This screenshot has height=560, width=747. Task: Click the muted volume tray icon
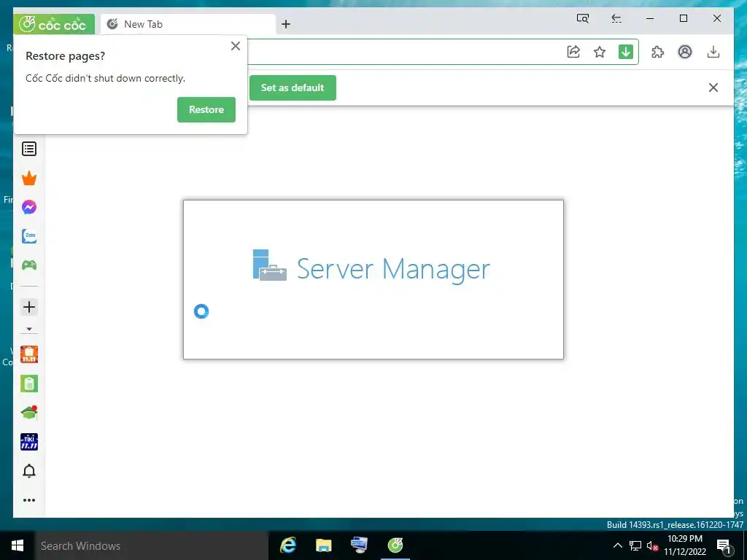coord(652,545)
